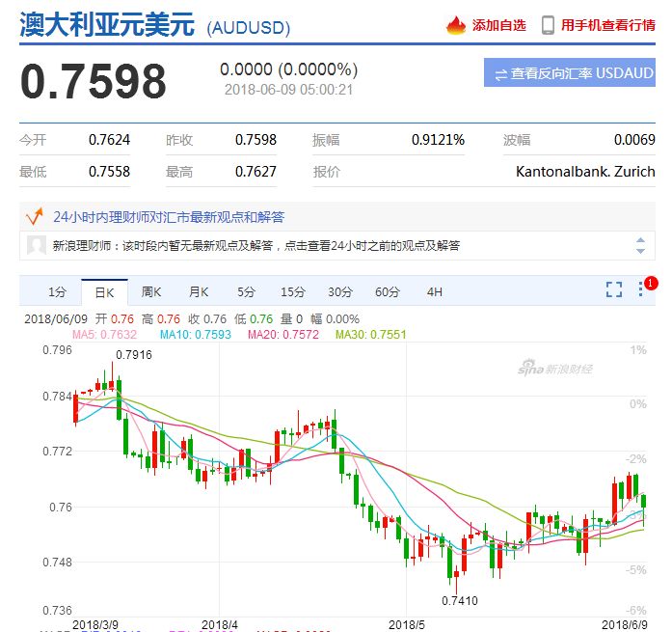Open fullscreen chart view icon
This screenshot has width=672, height=632.
(614, 289)
